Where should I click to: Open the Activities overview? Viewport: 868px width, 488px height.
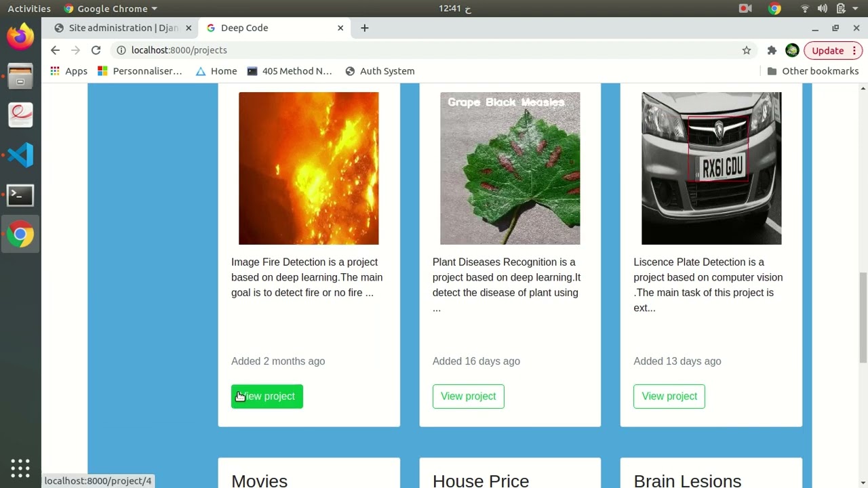click(x=29, y=9)
